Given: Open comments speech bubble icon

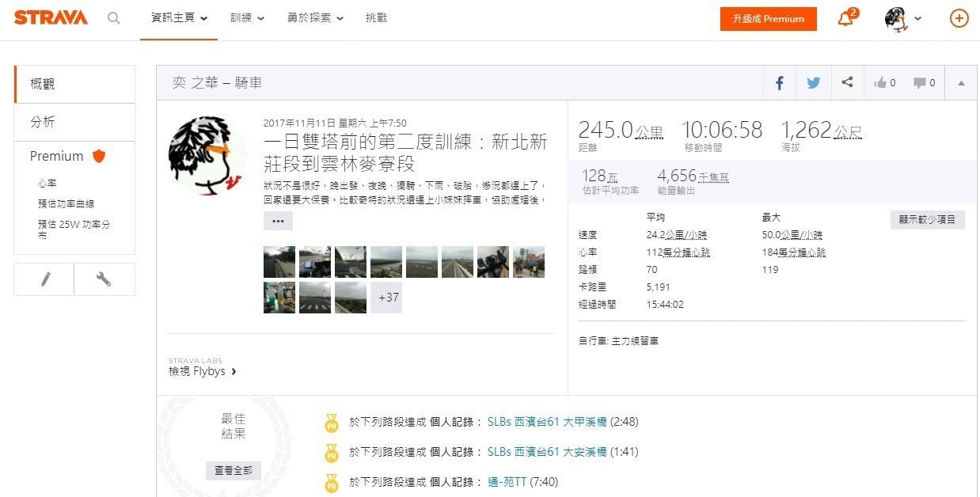Looking at the screenshot, I should (x=924, y=82).
